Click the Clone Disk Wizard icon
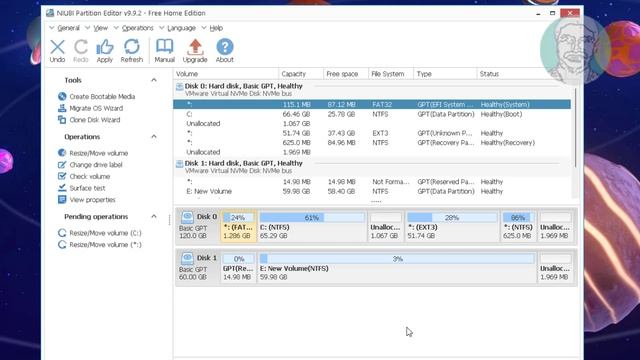 (62, 120)
